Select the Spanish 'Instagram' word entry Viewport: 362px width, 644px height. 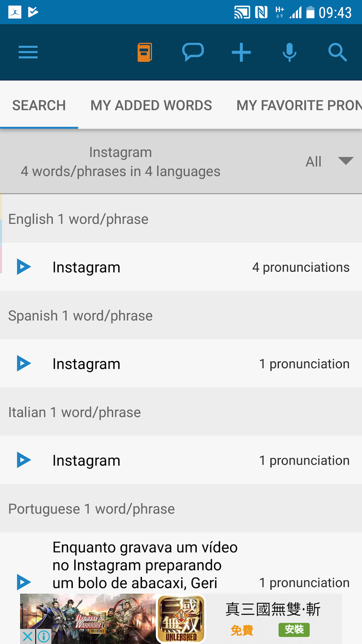[86, 364]
